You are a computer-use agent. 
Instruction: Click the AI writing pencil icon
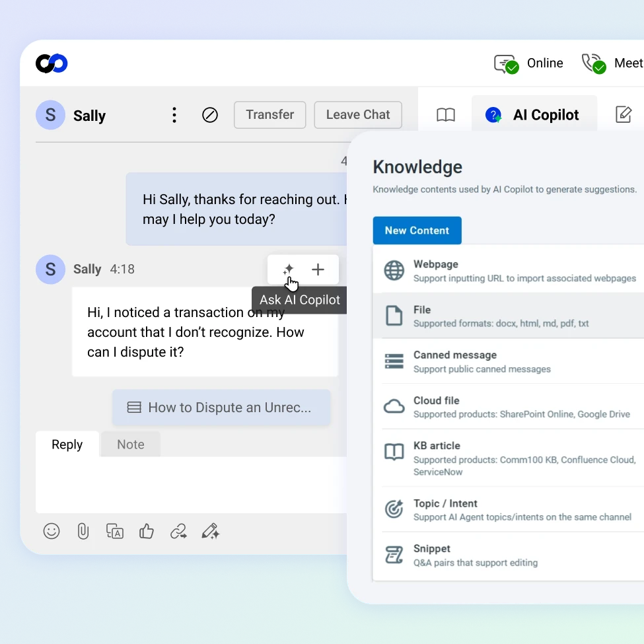pos(211,531)
